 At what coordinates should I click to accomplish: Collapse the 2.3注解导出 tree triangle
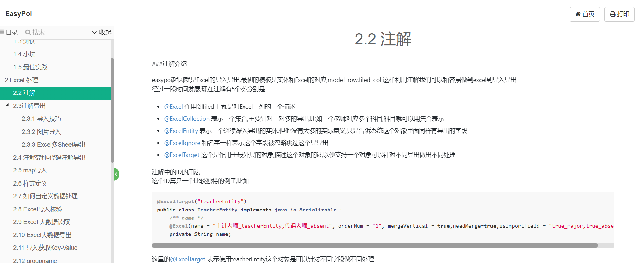(7, 105)
